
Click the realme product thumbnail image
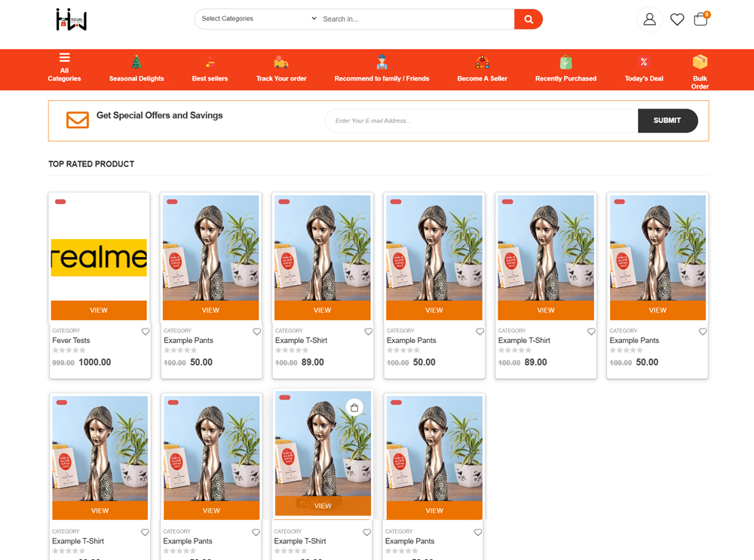[99, 258]
